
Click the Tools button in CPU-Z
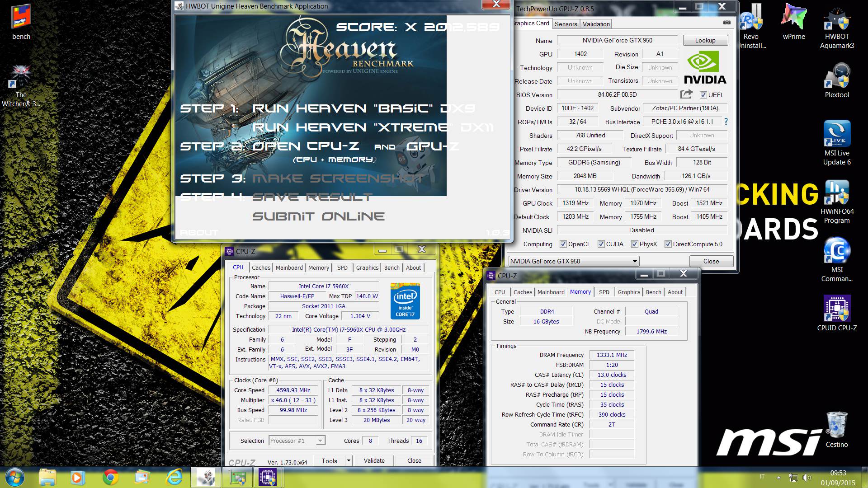(x=329, y=460)
